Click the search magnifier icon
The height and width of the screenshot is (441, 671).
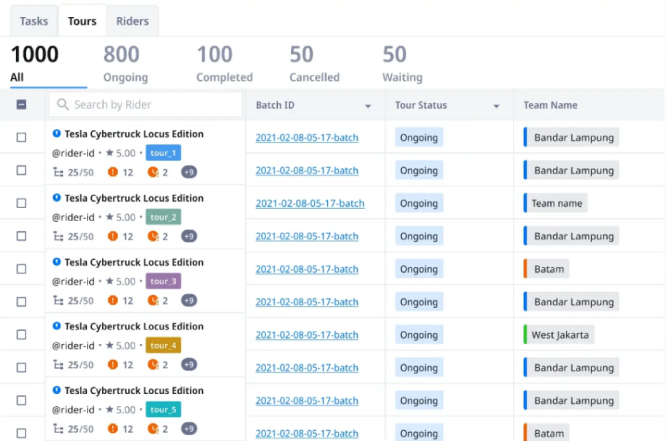62,105
